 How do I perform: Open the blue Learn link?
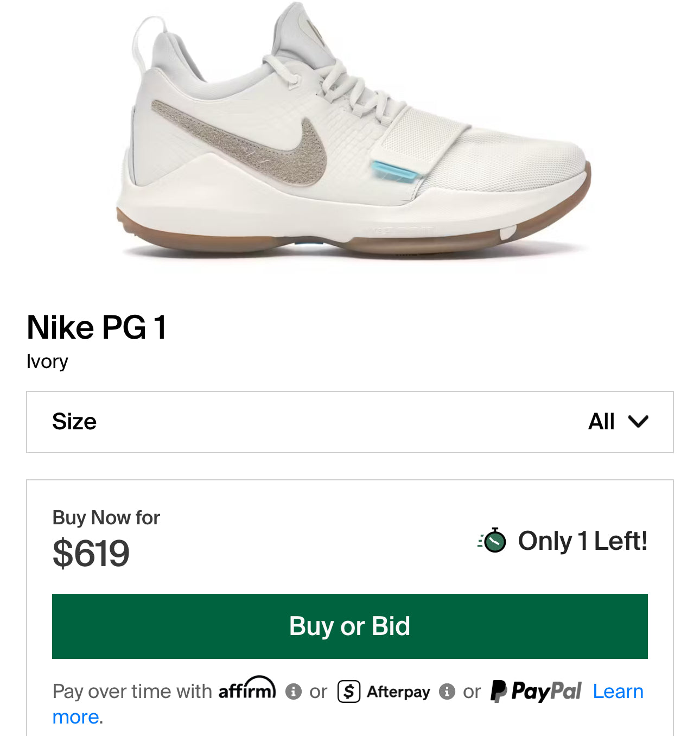pos(618,691)
